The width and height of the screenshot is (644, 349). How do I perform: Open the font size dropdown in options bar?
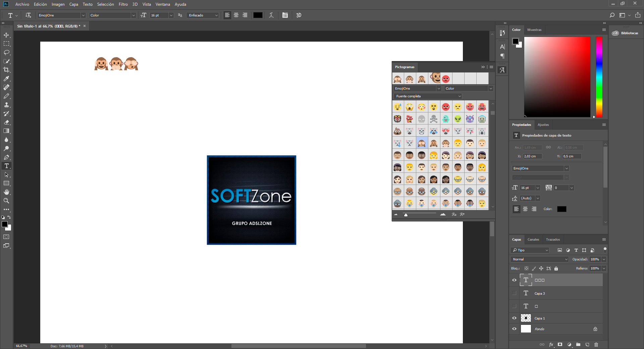point(171,15)
